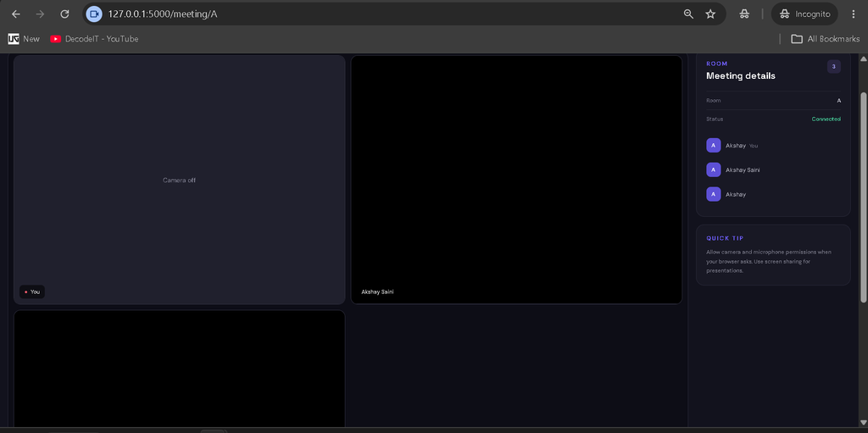Open the New bookmark
This screenshot has width=868, height=433.
point(24,39)
